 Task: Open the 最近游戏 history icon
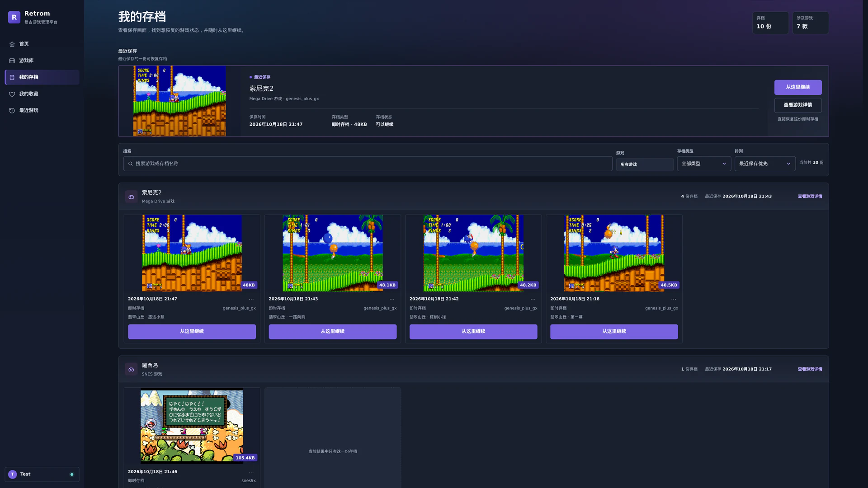coord(12,110)
